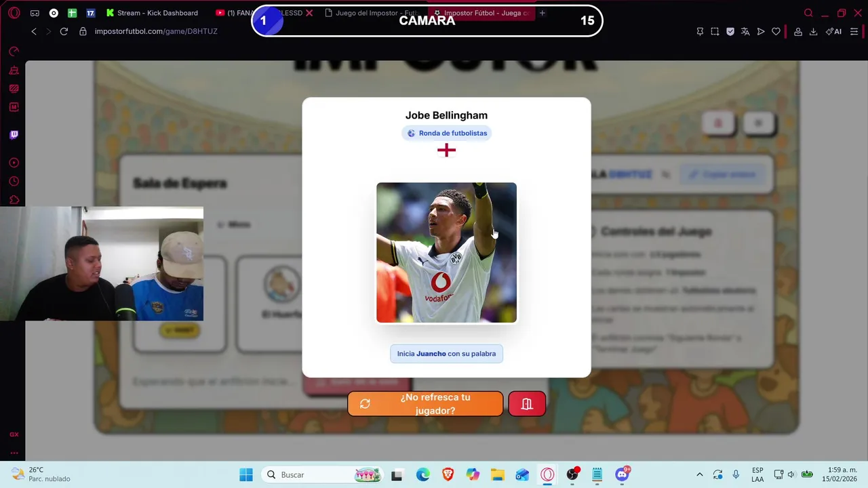Open Twitch in the sidebar
868x488 pixels.
(x=14, y=134)
